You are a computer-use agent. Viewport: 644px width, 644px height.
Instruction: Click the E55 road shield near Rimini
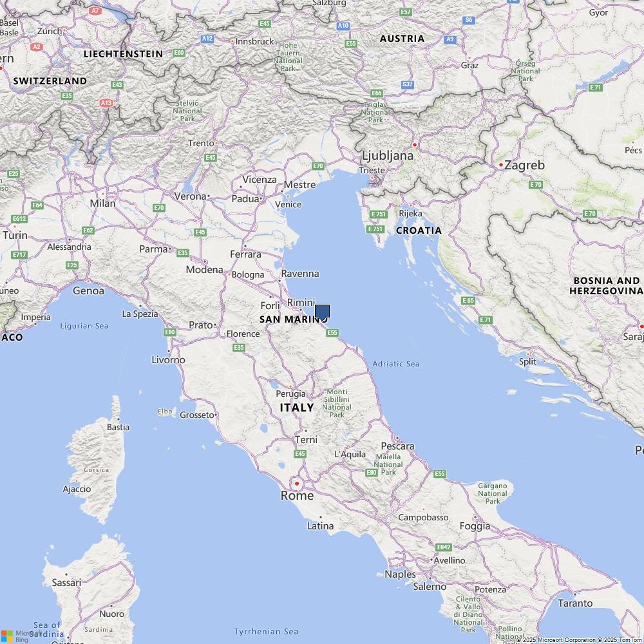[332, 333]
